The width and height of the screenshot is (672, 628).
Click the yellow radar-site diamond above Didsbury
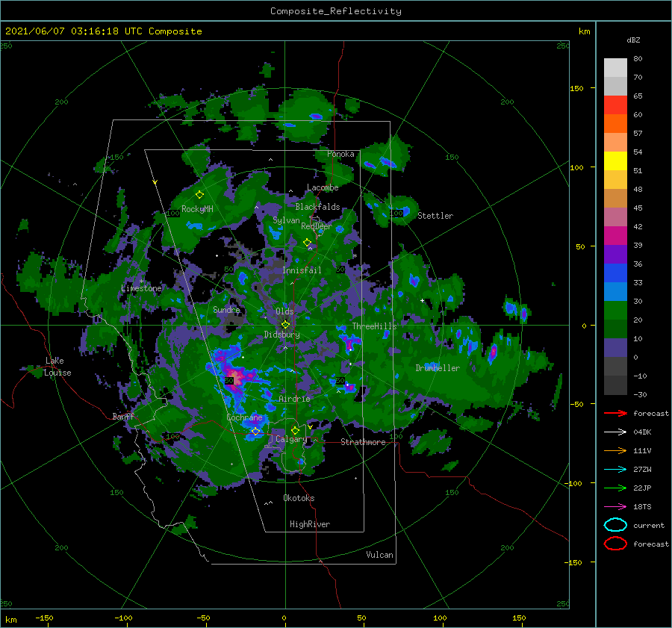click(285, 325)
